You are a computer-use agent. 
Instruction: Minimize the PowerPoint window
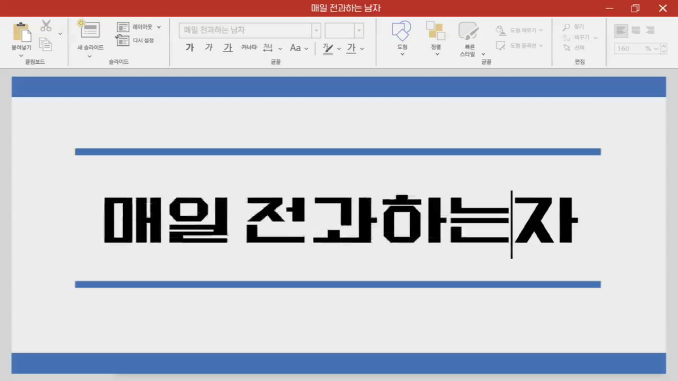click(x=609, y=8)
